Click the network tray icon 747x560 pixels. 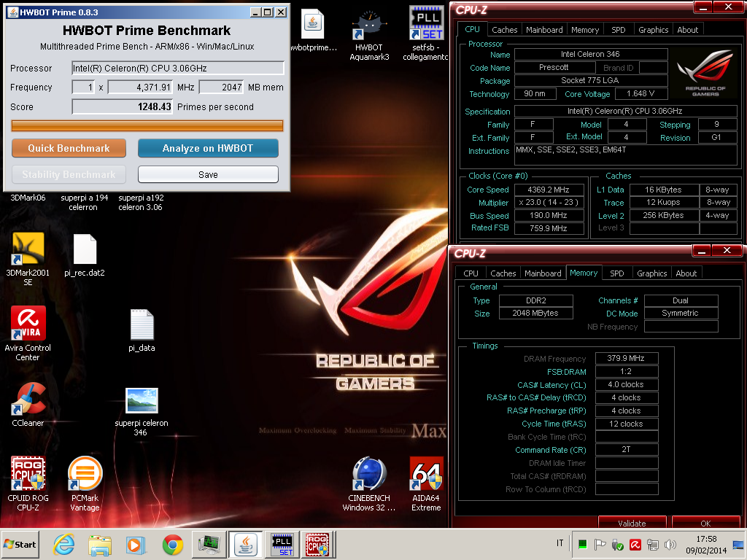pyautogui.click(x=653, y=544)
